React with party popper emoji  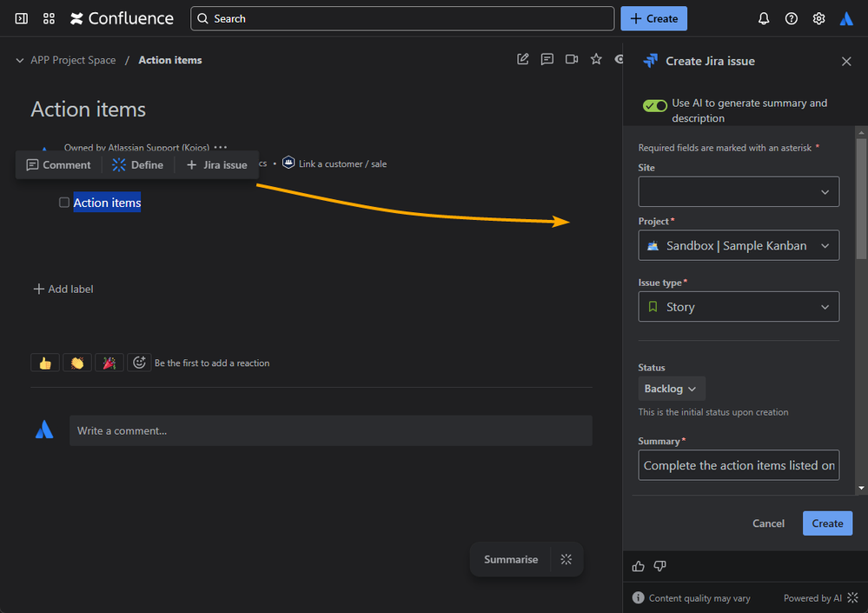(109, 363)
